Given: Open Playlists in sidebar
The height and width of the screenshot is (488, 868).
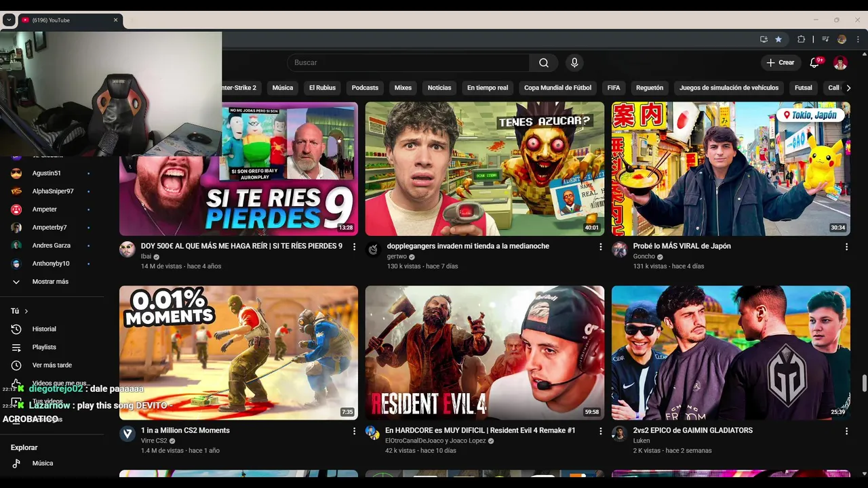Looking at the screenshot, I should (44, 347).
